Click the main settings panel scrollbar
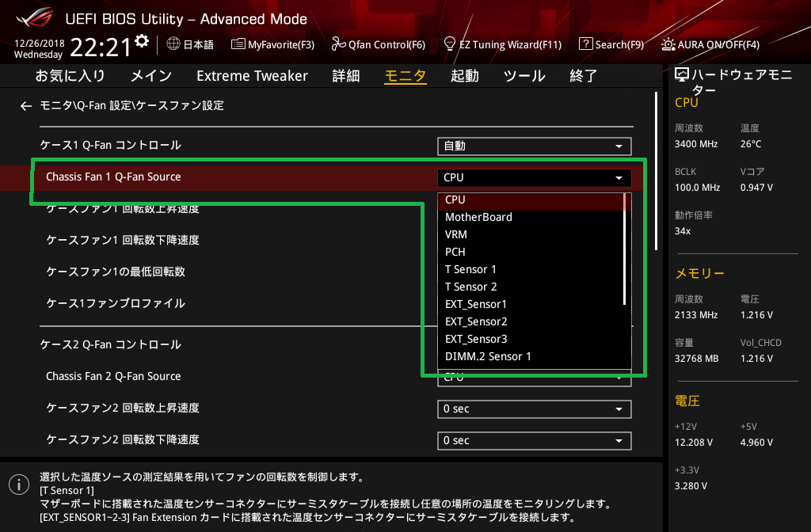The height and width of the screenshot is (532, 811). pyautogui.click(x=656, y=171)
